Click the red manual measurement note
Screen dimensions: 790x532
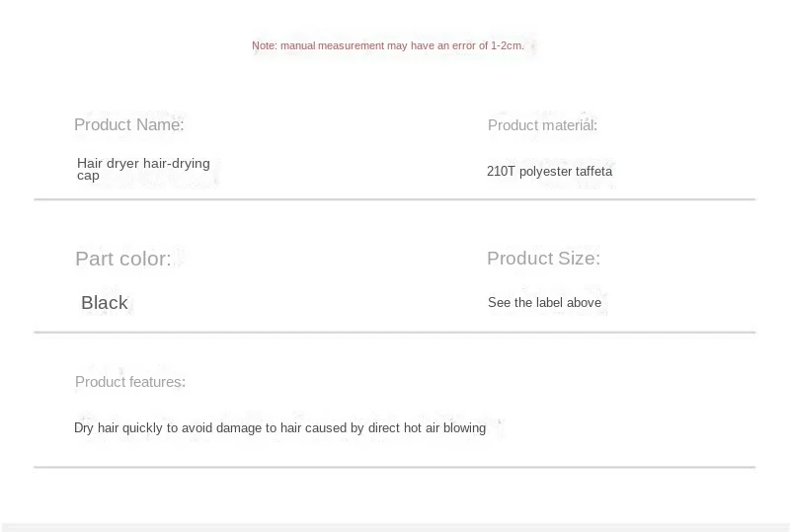(387, 45)
